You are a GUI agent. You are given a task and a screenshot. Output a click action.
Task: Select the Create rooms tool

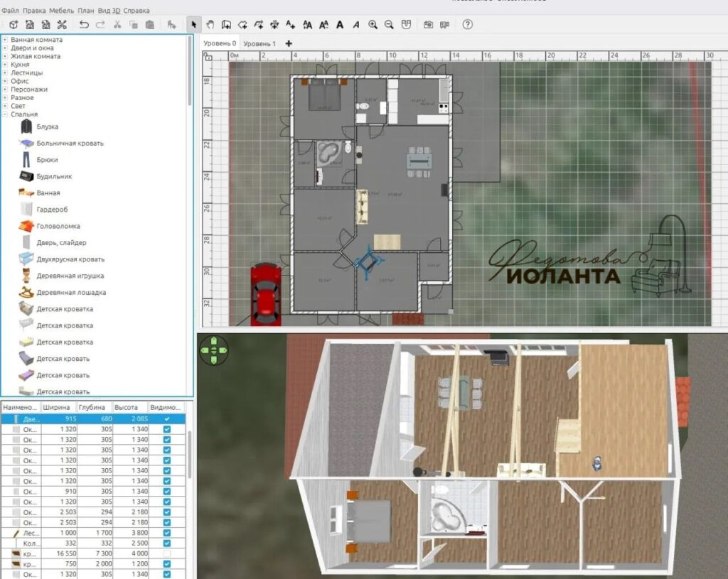click(x=242, y=25)
